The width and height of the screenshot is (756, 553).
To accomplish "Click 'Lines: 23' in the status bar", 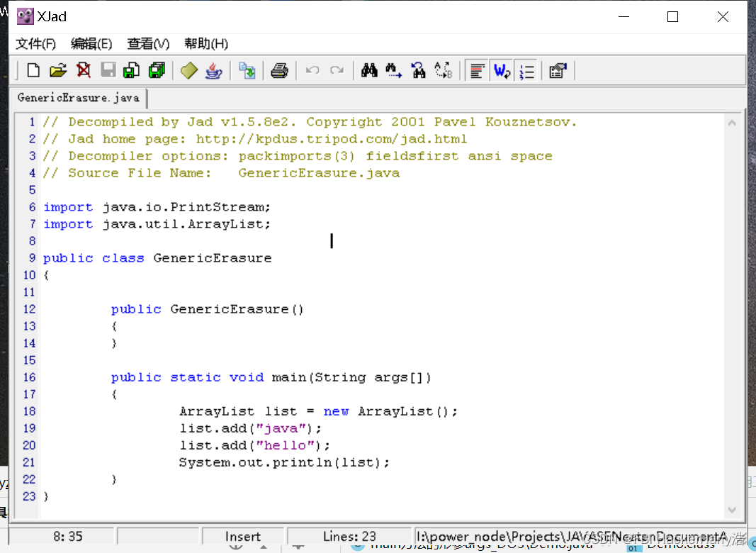I will [349, 537].
